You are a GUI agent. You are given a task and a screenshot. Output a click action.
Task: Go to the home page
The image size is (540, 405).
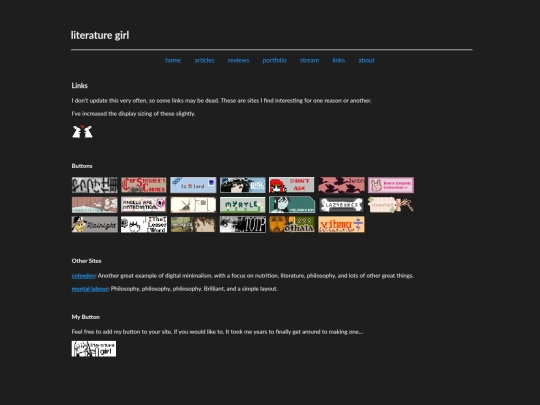[x=173, y=60]
